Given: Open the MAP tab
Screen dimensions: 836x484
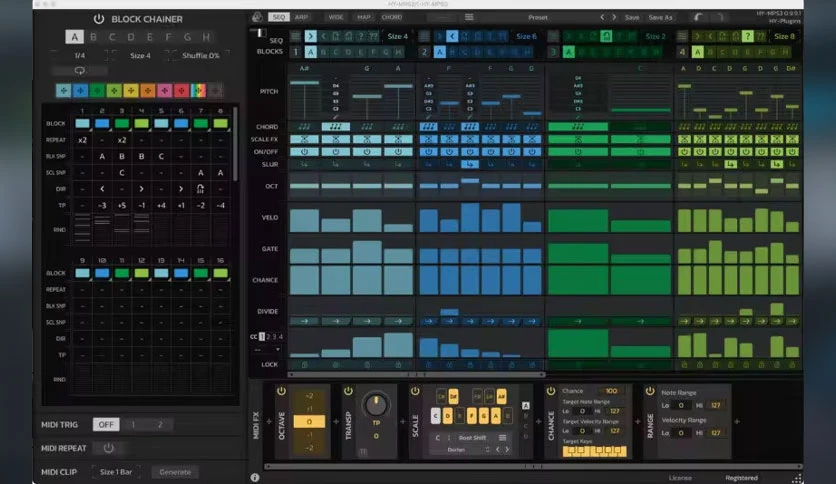Looking at the screenshot, I should [364, 17].
